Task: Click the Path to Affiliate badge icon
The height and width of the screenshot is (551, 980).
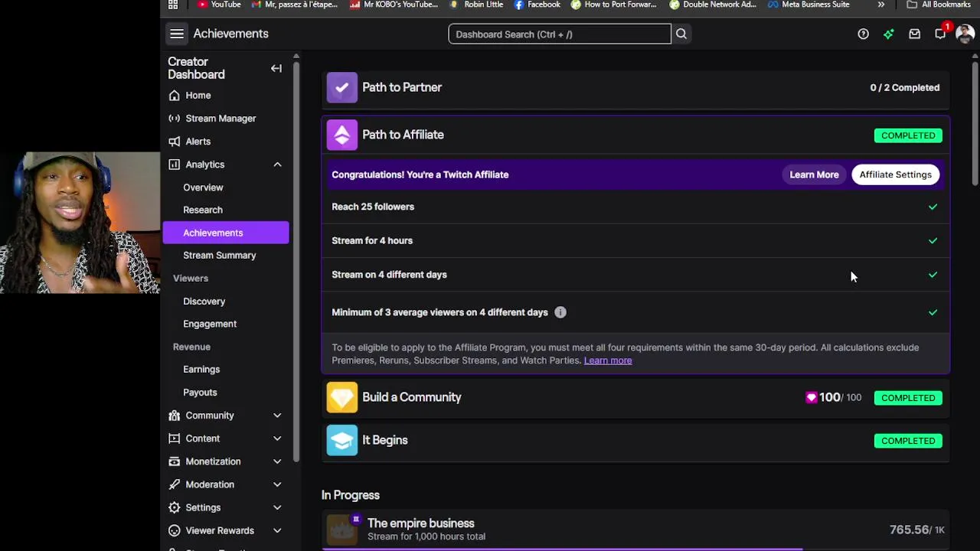Action: click(x=342, y=135)
